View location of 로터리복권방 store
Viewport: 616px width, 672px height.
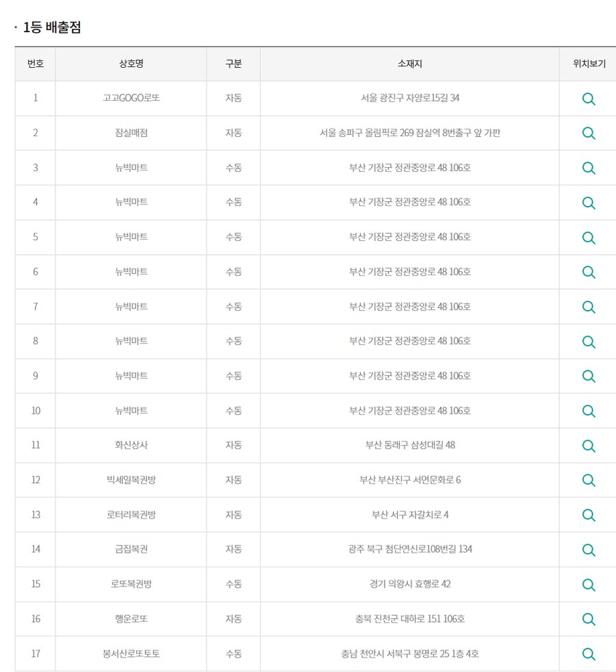(x=589, y=515)
